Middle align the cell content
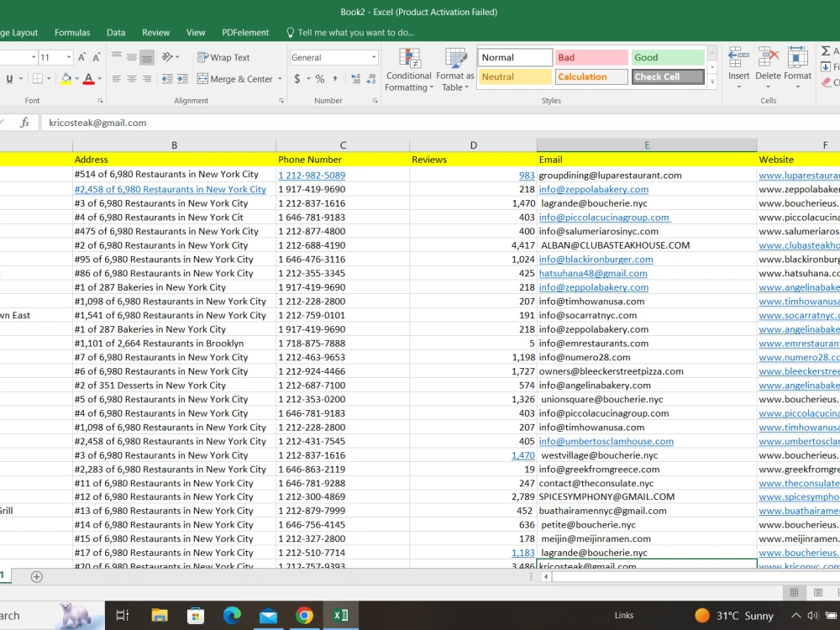This screenshot has height=630, width=840. 131,57
